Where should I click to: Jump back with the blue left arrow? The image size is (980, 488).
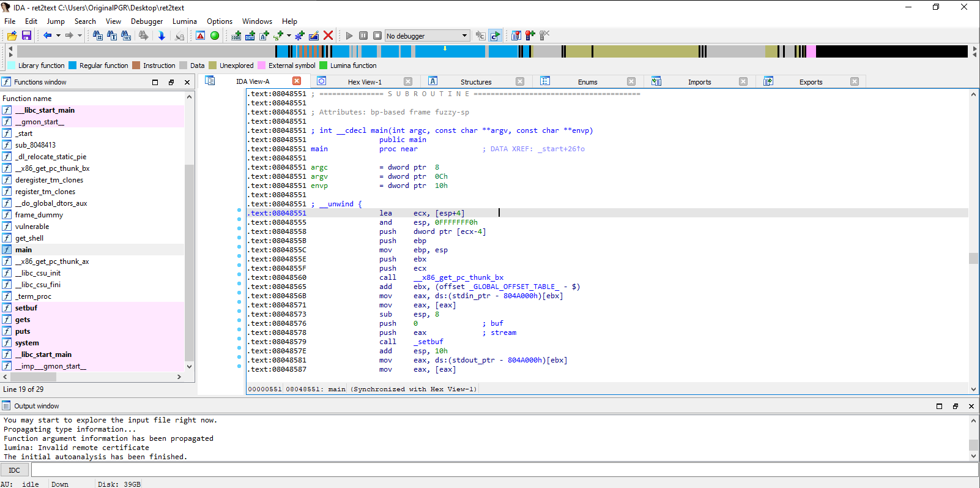click(x=47, y=36)
